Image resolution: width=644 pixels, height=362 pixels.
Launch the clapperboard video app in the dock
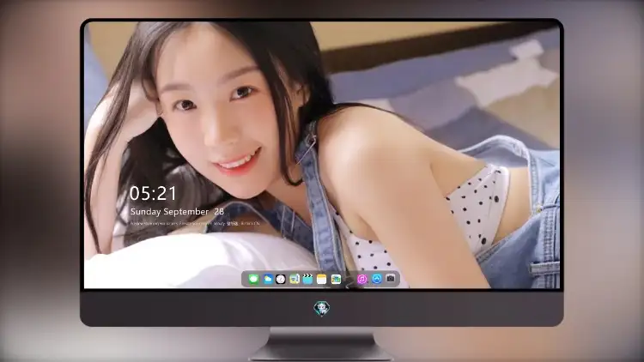[x=307, y=280]
